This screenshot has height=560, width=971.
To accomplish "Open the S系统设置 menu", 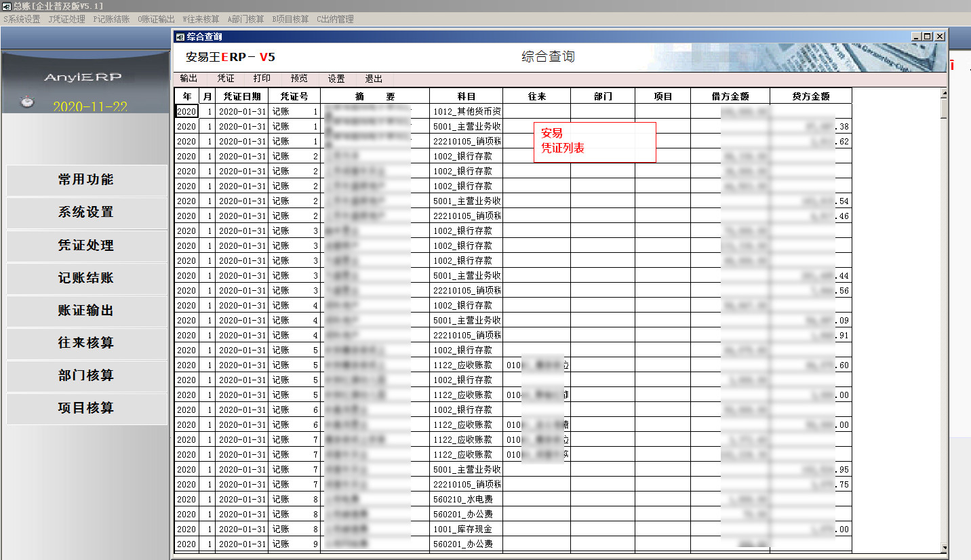I will (22, 19).
